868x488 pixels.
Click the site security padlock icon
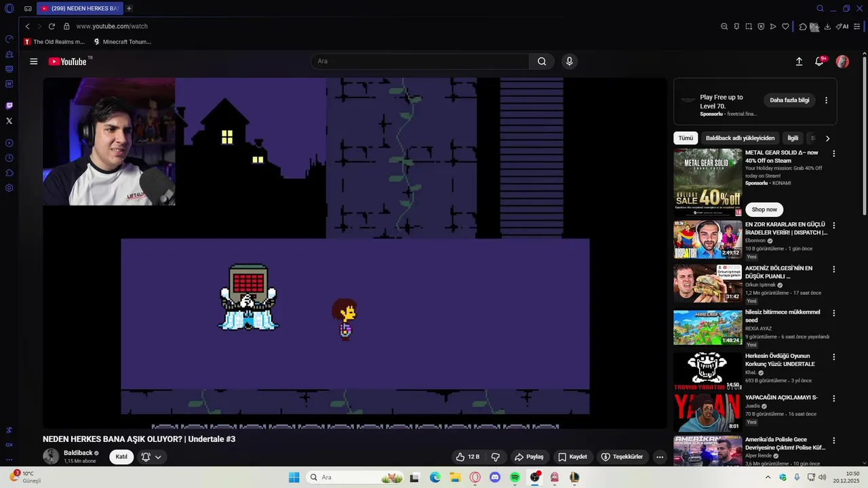click(x=66, y=26)
